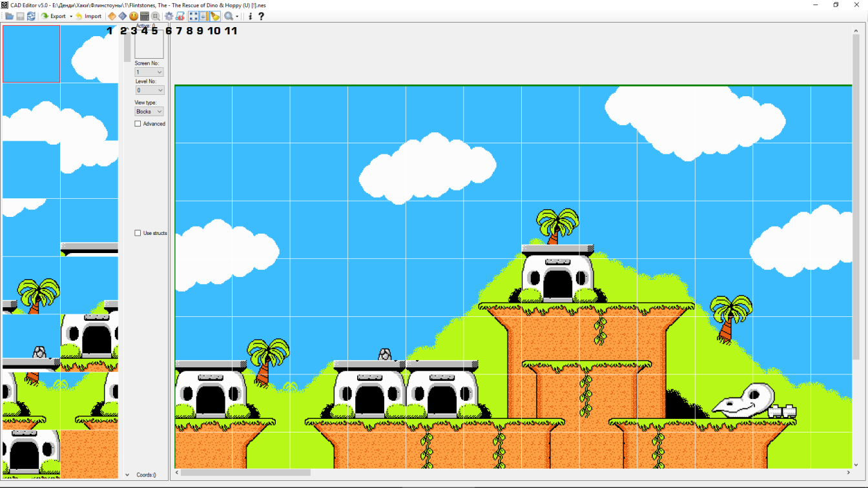Open settings with the gear icon
Screen dimensions: 868x488
[x=169, y=16]
